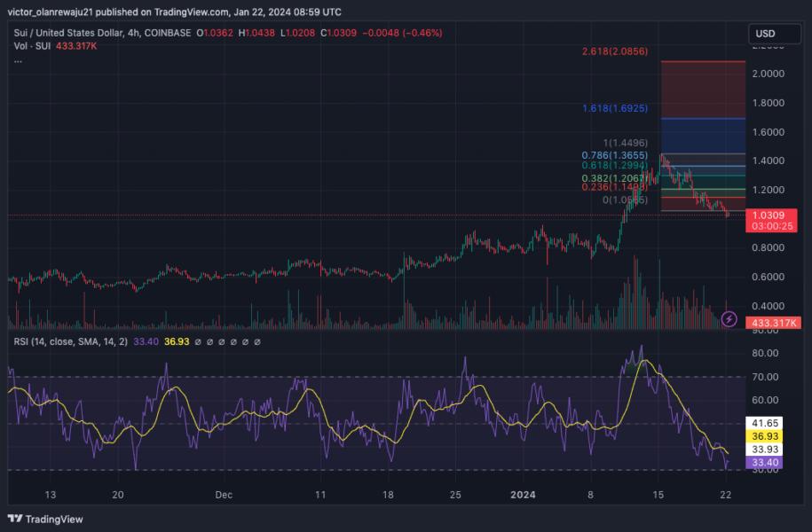The width and height of the screenshot is (812, 532).
Task: Click the blue Fibonacci extension zone
Action: click(x=703, y=137)
